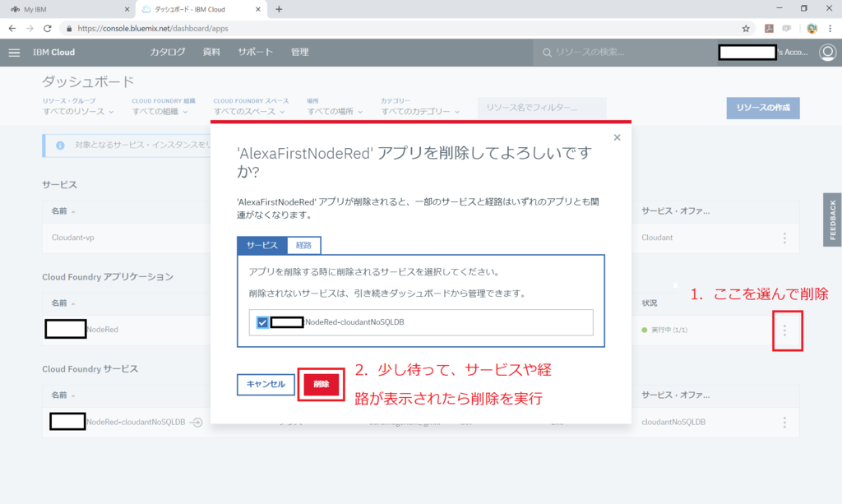Click the extension icon beside the PDF icon
The image size is (842, 504).
point(787,29)
